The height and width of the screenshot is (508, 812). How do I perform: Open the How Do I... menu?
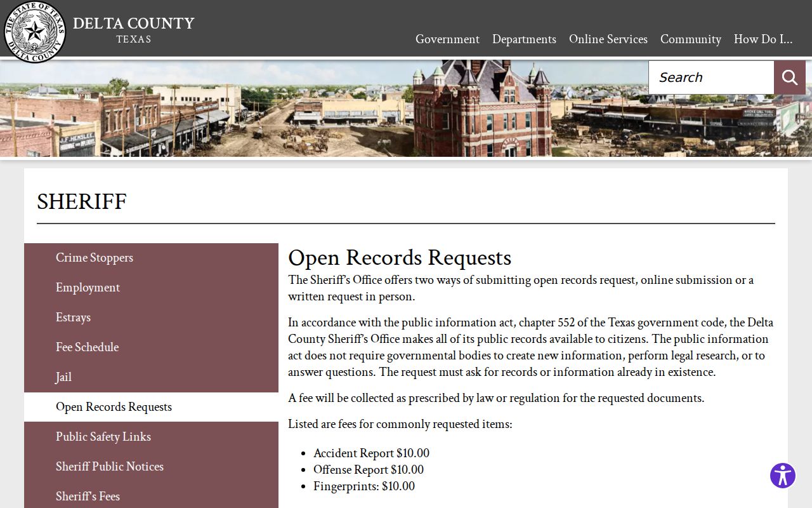[x=763, y=39]
